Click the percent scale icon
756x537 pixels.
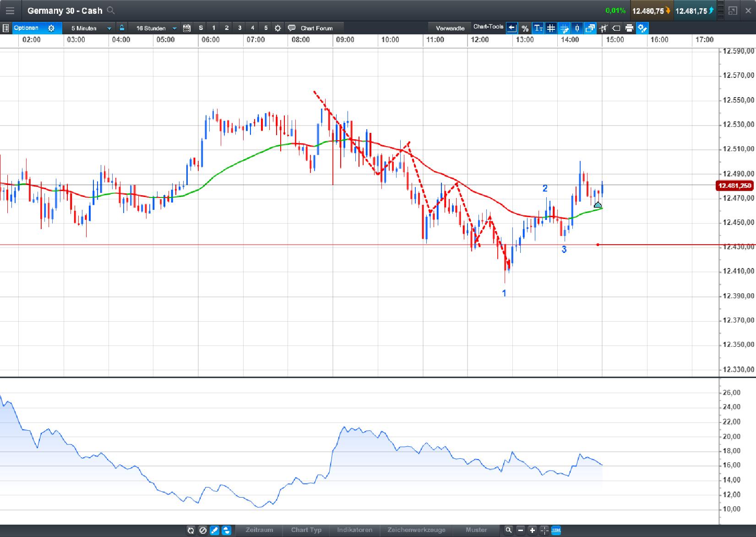click(x=525, y=28)
